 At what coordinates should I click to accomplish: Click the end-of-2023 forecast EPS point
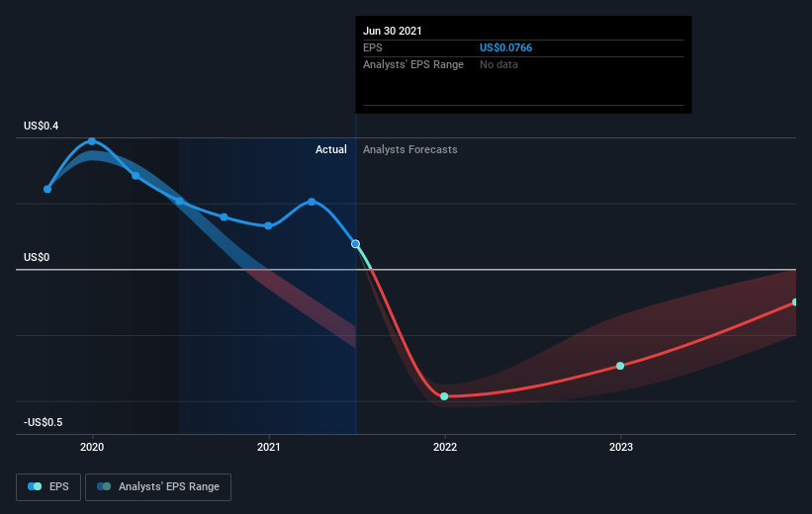click(795, 302)
